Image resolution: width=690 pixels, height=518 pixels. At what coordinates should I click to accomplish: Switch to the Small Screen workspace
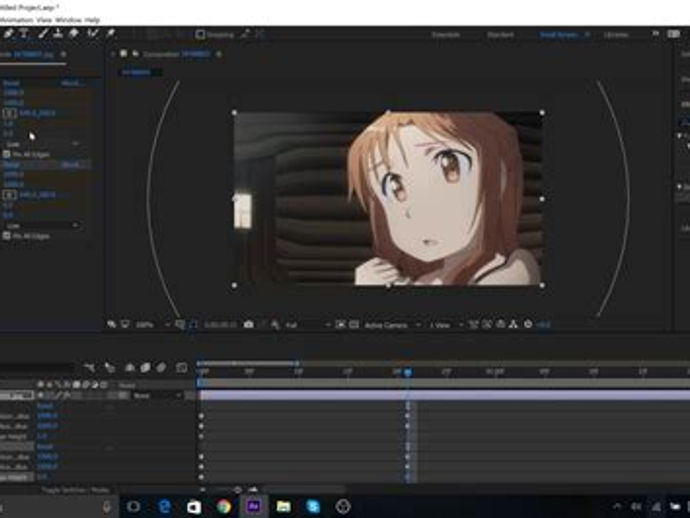pos(559,34)
